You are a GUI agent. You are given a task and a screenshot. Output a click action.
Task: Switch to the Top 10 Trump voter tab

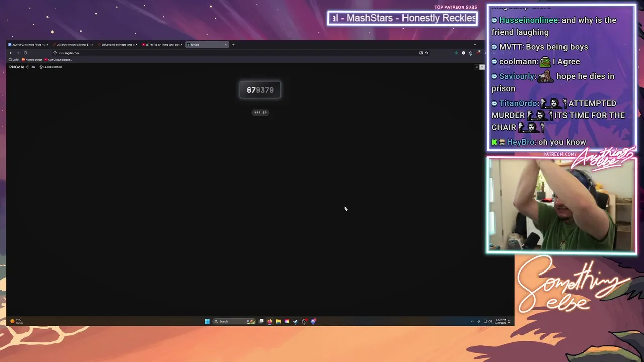coord(162,45)
